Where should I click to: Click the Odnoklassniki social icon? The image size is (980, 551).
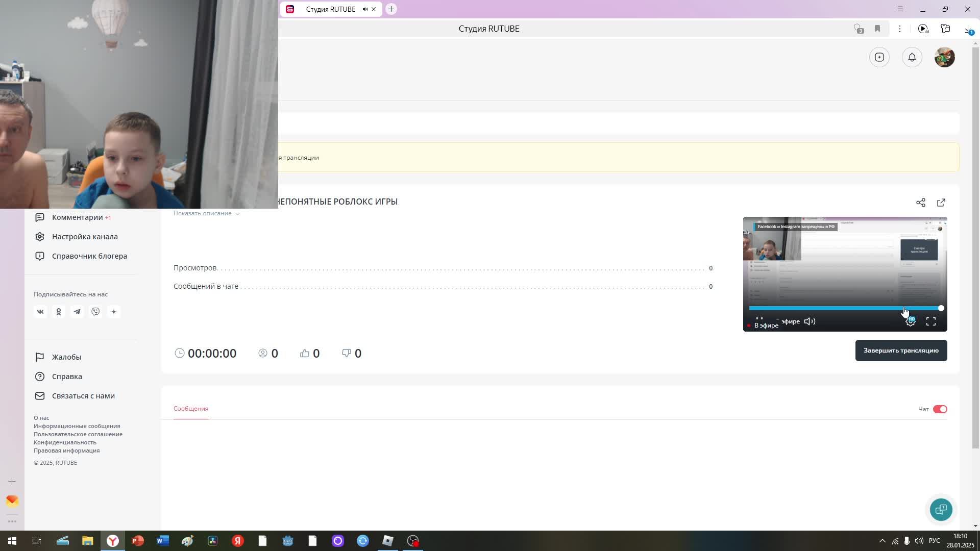click(x=59, y=312)
